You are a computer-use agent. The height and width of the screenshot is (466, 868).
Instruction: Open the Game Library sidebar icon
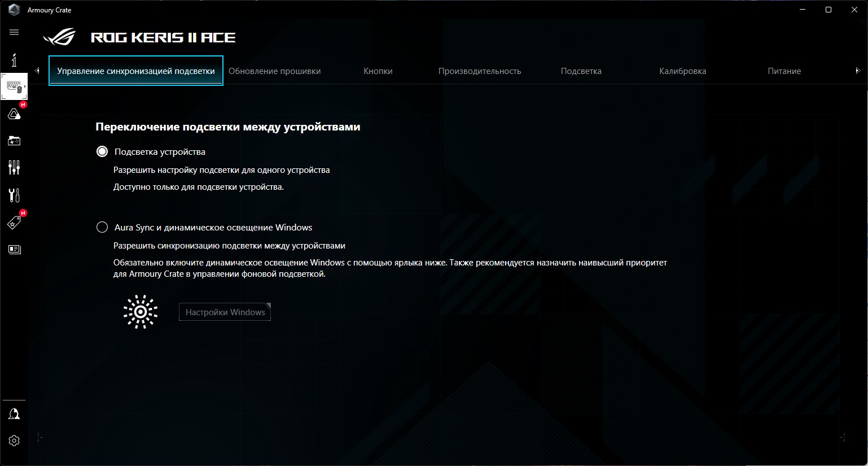point(14,141)
